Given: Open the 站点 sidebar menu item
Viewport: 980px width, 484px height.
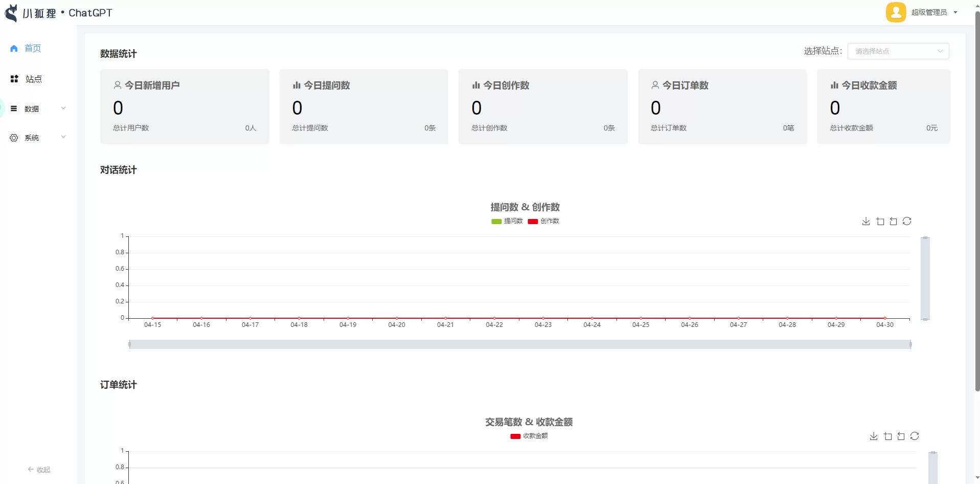Looking at the screenshot, I should [x=33, y=79].
